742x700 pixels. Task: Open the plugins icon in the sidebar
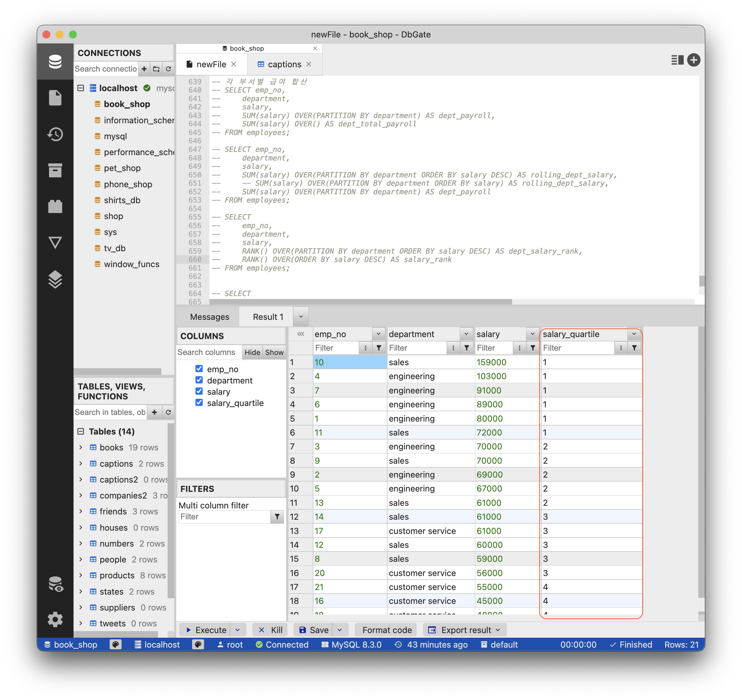point(55,206)
